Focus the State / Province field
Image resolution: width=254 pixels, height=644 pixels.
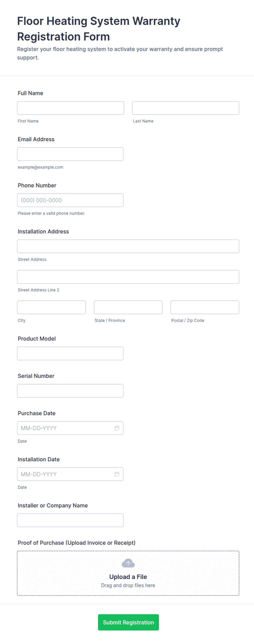128,307
